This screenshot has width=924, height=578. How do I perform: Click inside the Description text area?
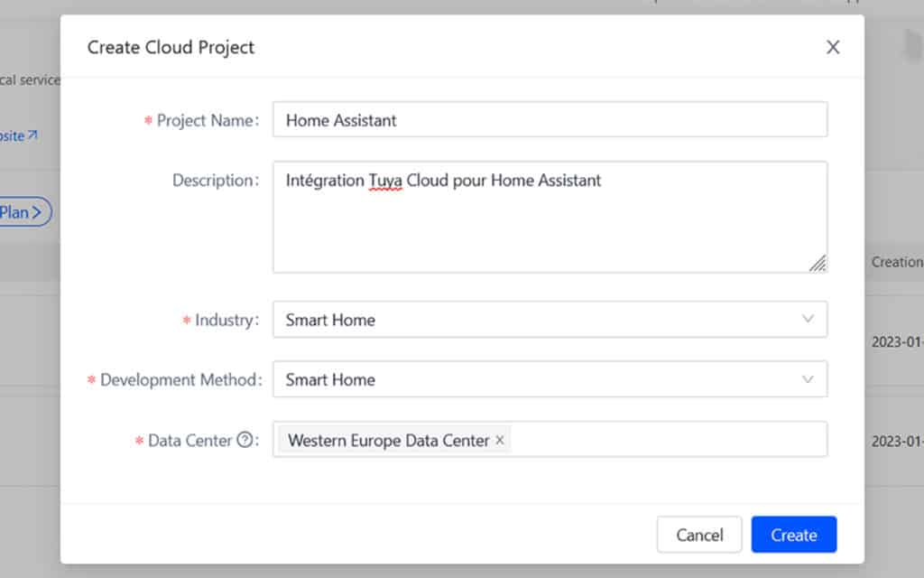[550, 217]
